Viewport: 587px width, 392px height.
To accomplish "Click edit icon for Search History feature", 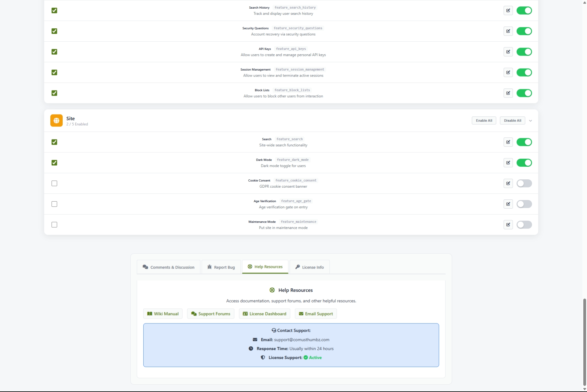I will click(x=508, y=10).
